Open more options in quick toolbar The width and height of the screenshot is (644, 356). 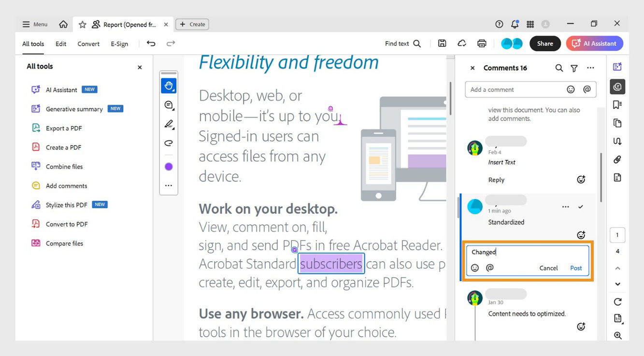click(169, 185)
